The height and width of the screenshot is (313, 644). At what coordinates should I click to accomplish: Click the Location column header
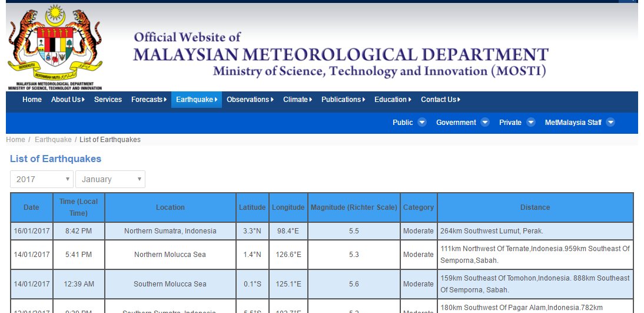point(171,207)
